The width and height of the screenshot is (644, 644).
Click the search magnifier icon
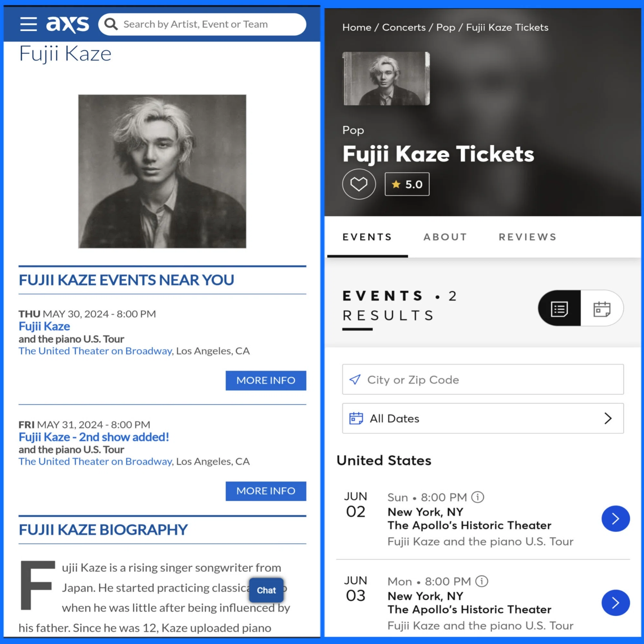pos(111,24)
